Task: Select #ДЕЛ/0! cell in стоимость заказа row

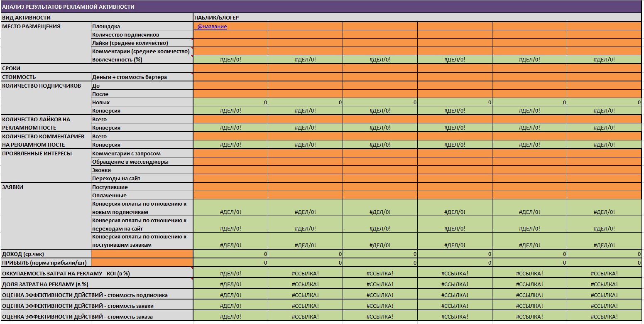Action: 230,317
